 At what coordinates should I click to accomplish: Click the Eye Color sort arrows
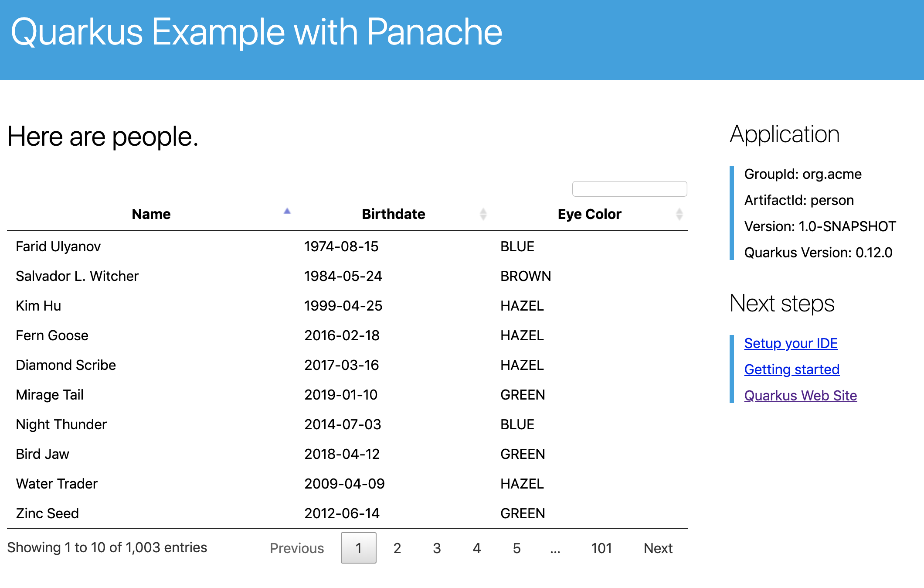pyautogui.click(x=679, y=214)
